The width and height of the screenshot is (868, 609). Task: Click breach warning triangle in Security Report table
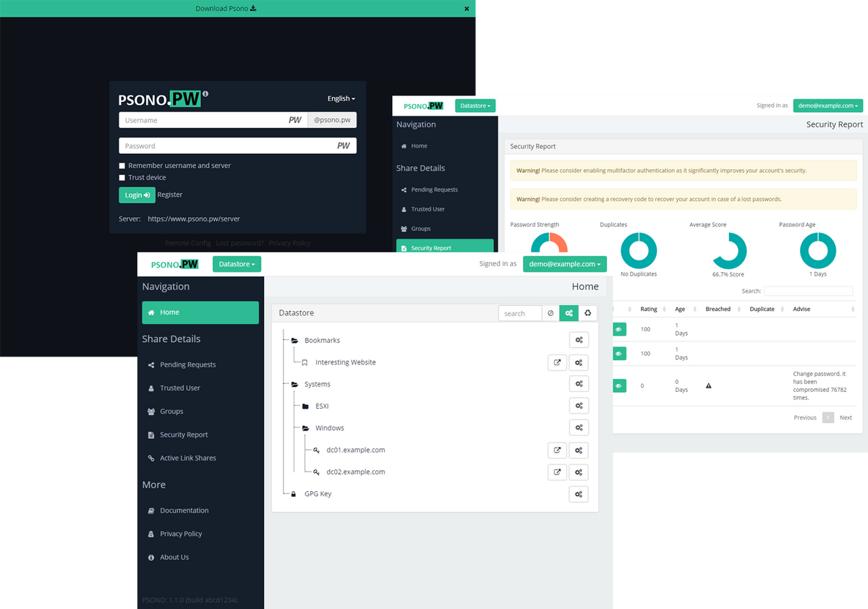click(x=709, y=386)
